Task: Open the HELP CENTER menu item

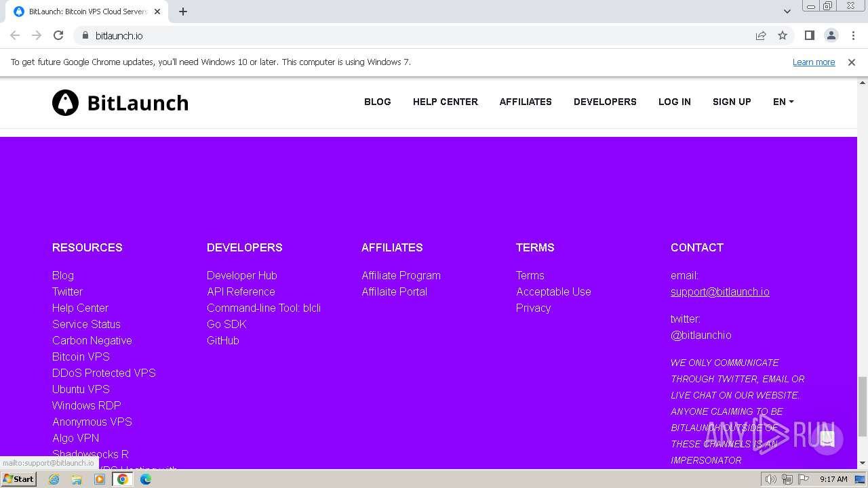Action: [x=446, y=102]
